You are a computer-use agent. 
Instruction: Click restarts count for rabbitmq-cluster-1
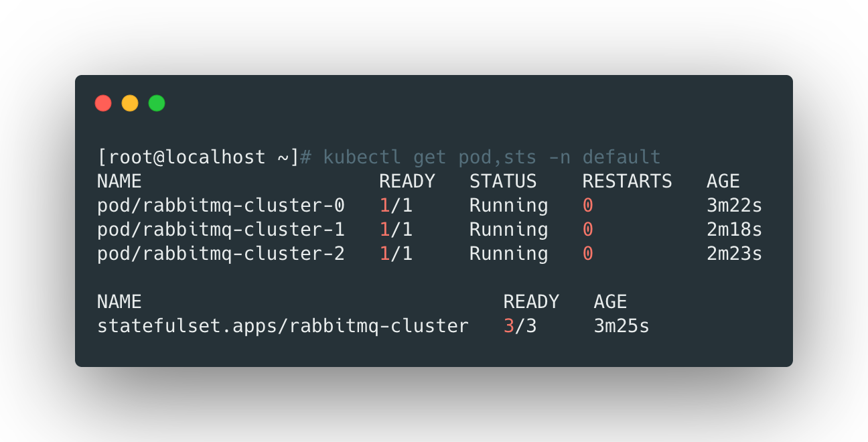[x=587, y=230]
